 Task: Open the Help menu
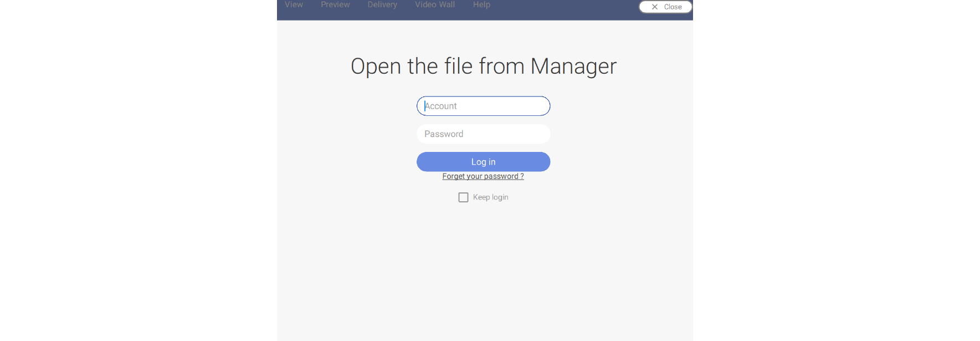click(x=481, y=5)
